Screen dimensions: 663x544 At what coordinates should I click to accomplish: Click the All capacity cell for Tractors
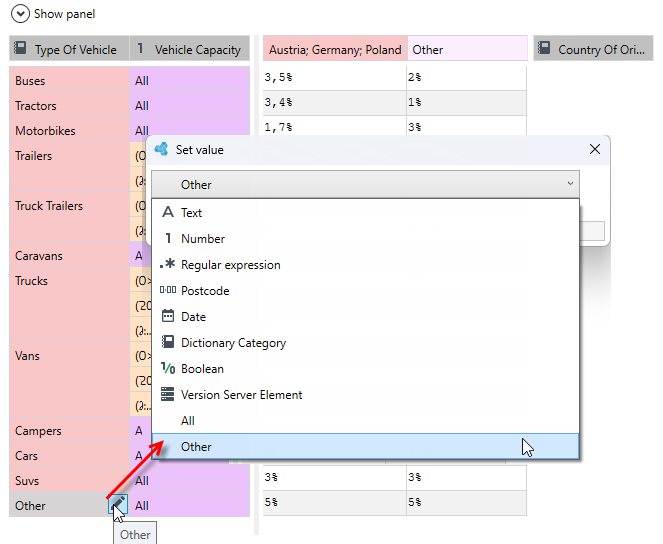coord(189,105)
